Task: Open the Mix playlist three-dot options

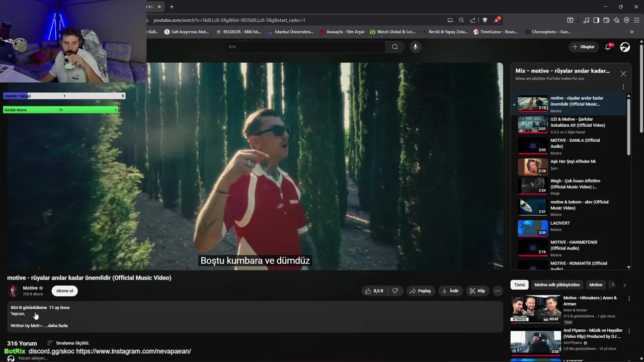Action: (x=623, y=87)
